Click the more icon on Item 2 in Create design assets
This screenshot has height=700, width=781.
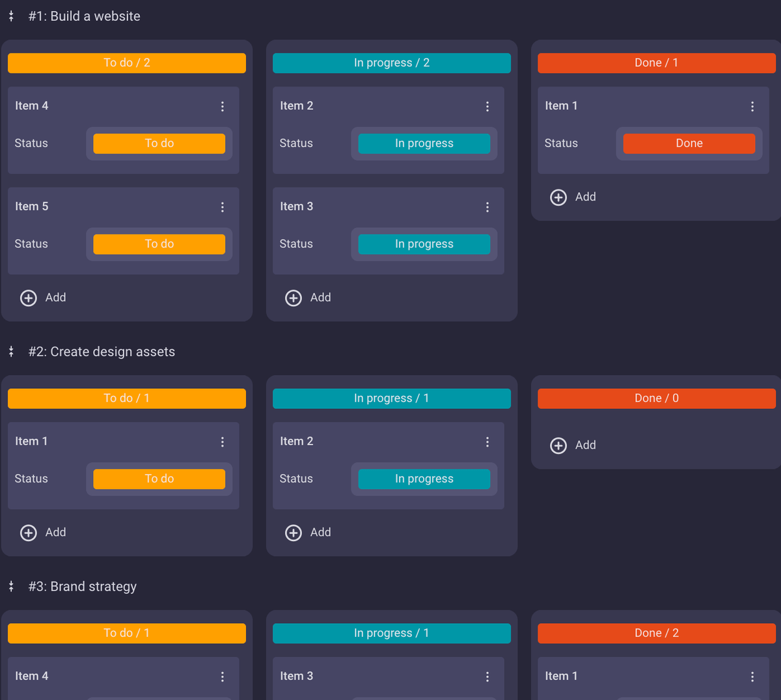(x=487, y=442)
